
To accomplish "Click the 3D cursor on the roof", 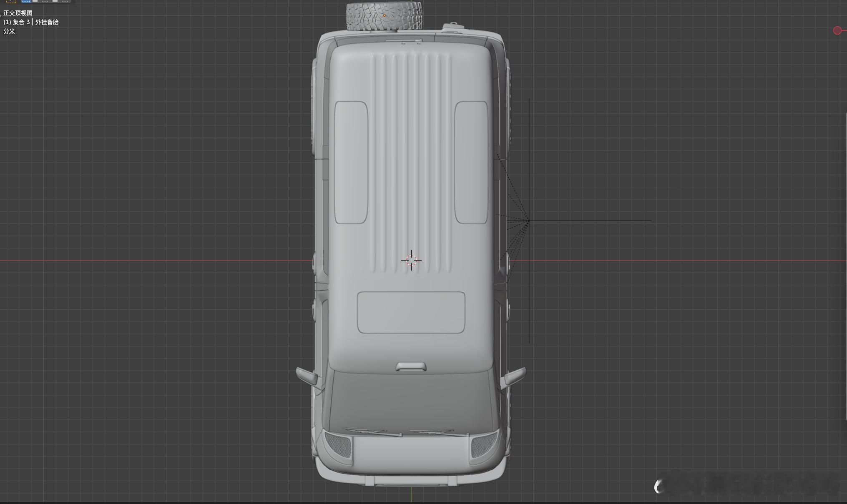I will coord(411,260).
